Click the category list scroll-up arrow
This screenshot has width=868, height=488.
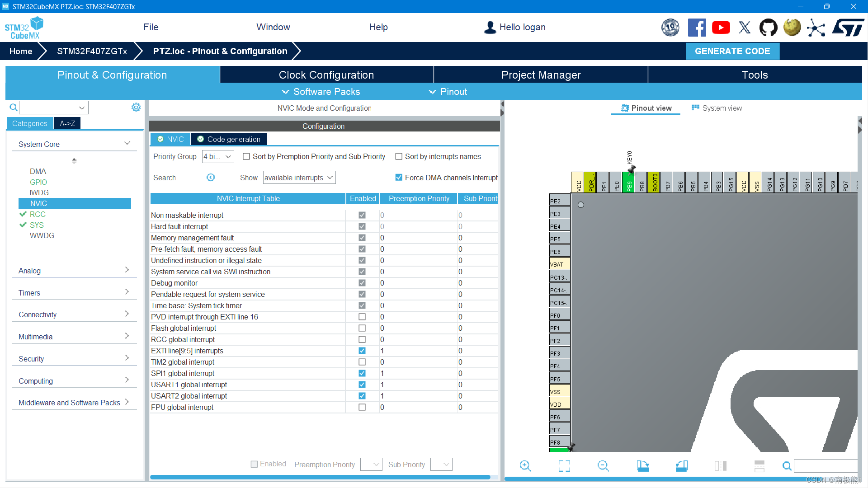(x=74, y=160)
